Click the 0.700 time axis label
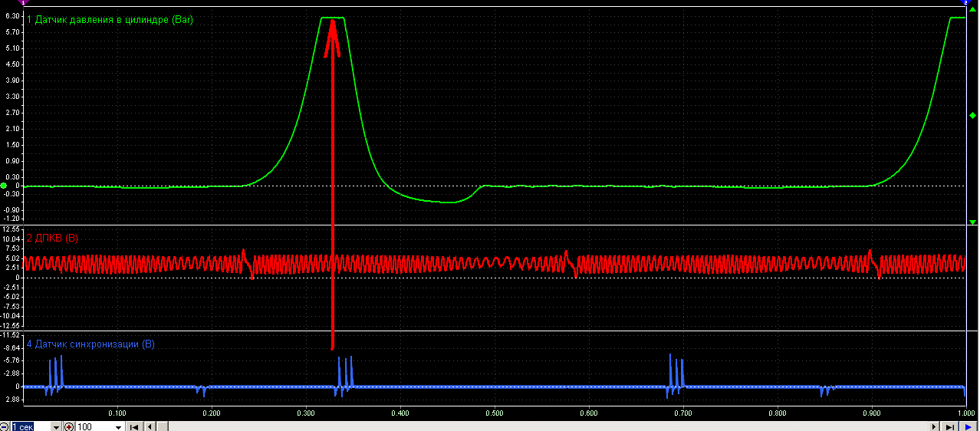 pos(683,413)
